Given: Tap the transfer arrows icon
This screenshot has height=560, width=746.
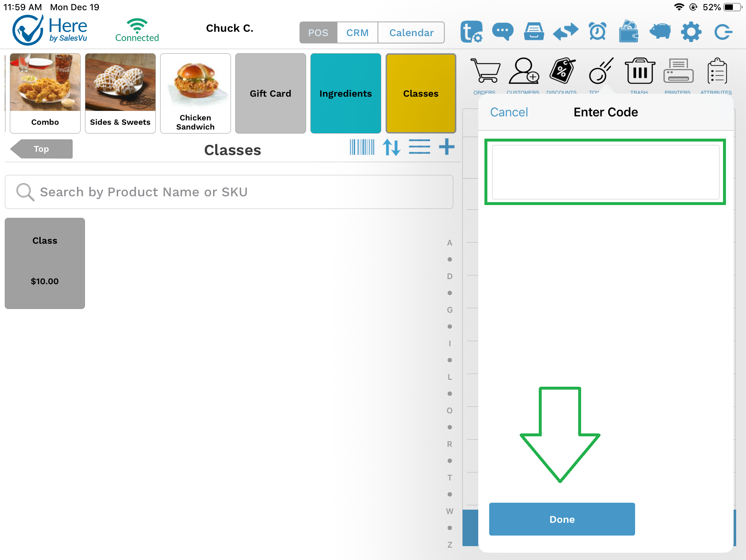Looking at the screenshot, I should pyautogui.click(x=565, y=32).
